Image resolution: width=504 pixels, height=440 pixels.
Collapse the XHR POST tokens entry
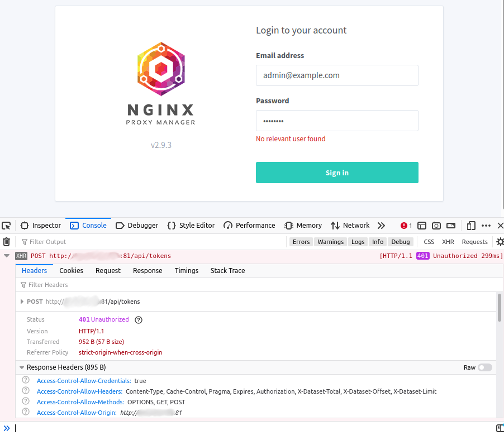(x=6, y=256)
